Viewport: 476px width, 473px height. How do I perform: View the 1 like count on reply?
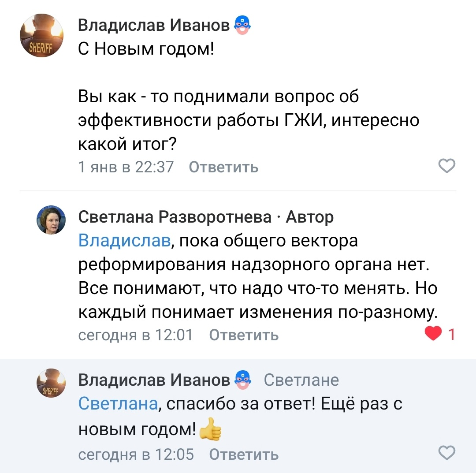pyautogui.click(x=450, y=334)
